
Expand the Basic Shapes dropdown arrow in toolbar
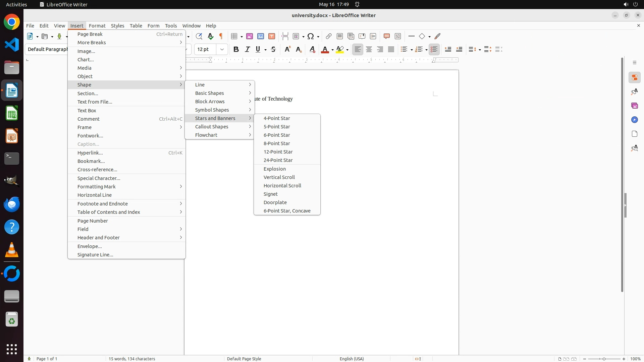coord(430,37)
